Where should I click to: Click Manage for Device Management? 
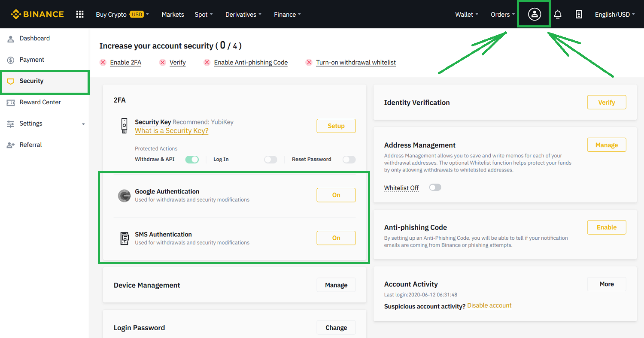click(336, 285)
